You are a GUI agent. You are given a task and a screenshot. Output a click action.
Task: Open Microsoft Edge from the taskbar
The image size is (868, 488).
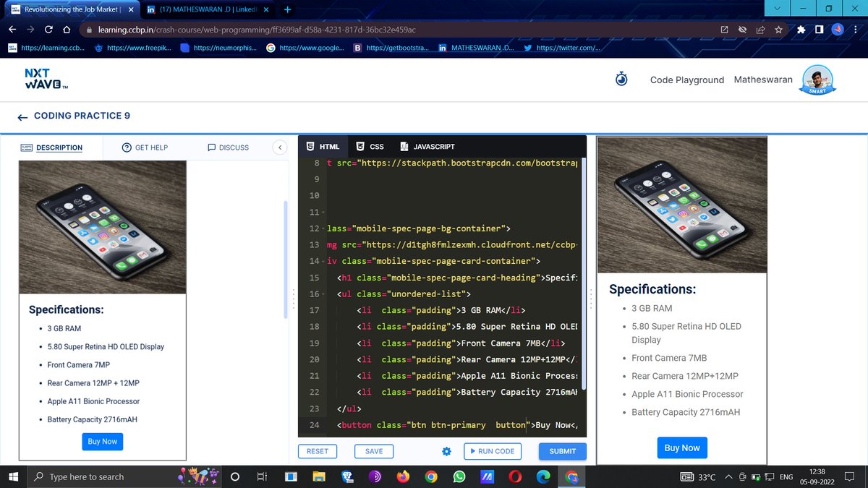(x=543, y=477)
